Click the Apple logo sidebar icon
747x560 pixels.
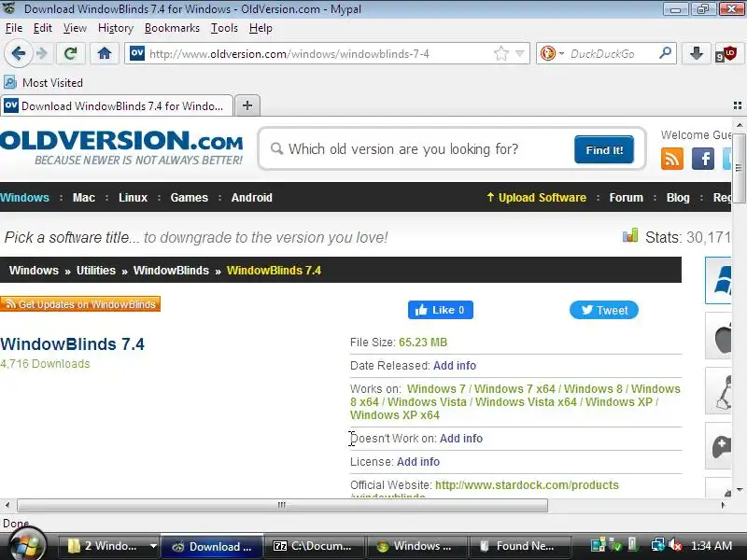[x=718, y=336]
